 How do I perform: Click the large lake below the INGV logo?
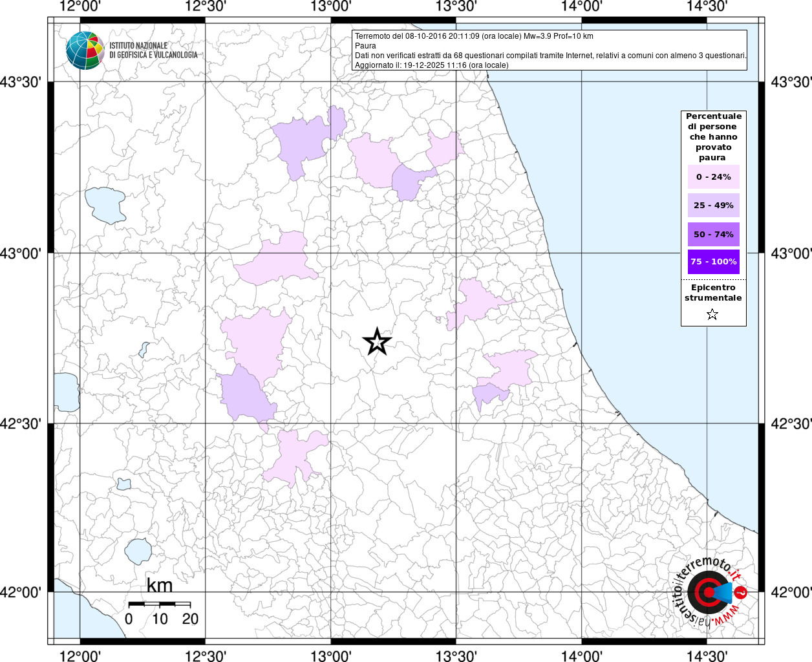[x=105, y=204]
